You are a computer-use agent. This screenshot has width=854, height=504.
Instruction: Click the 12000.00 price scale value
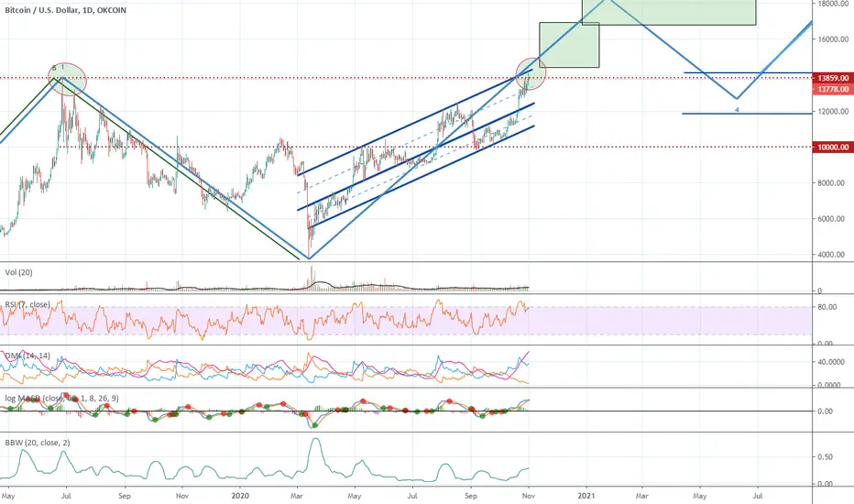click(x=833, y=111)
